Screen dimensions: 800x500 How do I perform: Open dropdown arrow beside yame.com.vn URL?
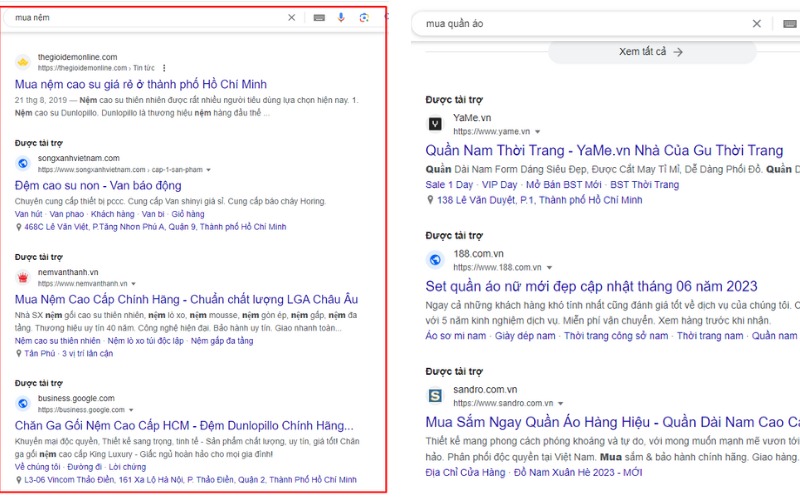(x=537, y=131)
